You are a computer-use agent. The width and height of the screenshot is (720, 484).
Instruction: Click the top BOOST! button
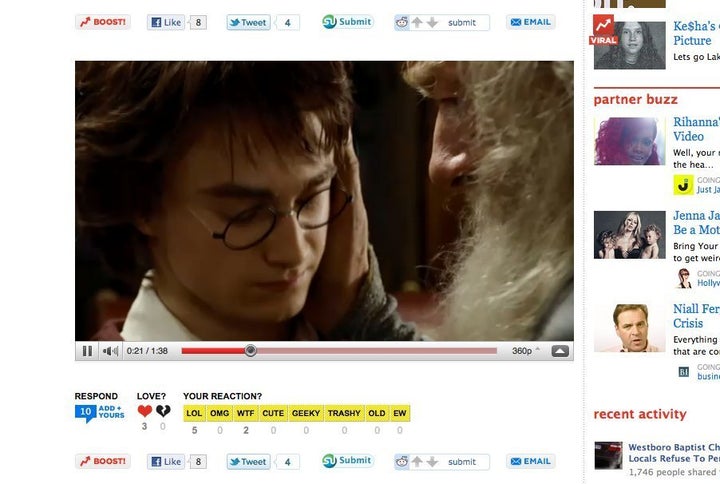(103, 22)
